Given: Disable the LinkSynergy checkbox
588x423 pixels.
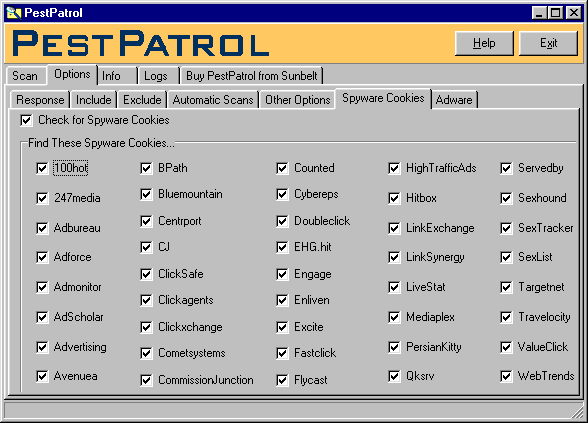Looking at the screenshot, I should [x=394, y=257].
